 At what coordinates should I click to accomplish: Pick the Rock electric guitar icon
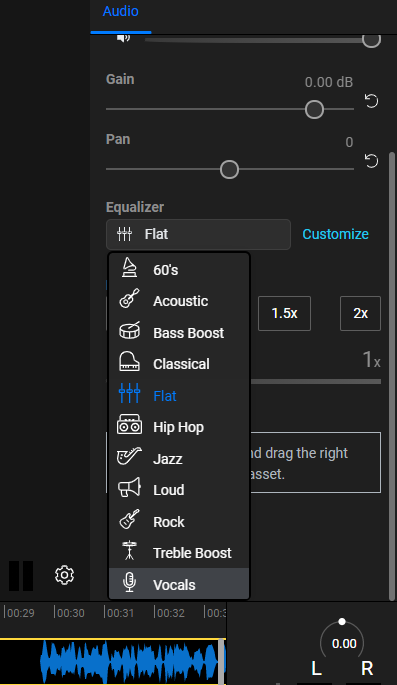coord(129,519)
